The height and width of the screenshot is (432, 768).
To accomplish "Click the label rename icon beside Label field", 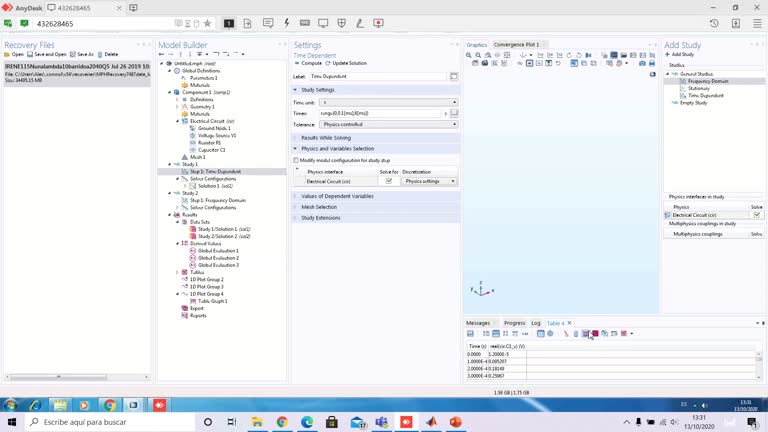I will [x=454, y=76].
